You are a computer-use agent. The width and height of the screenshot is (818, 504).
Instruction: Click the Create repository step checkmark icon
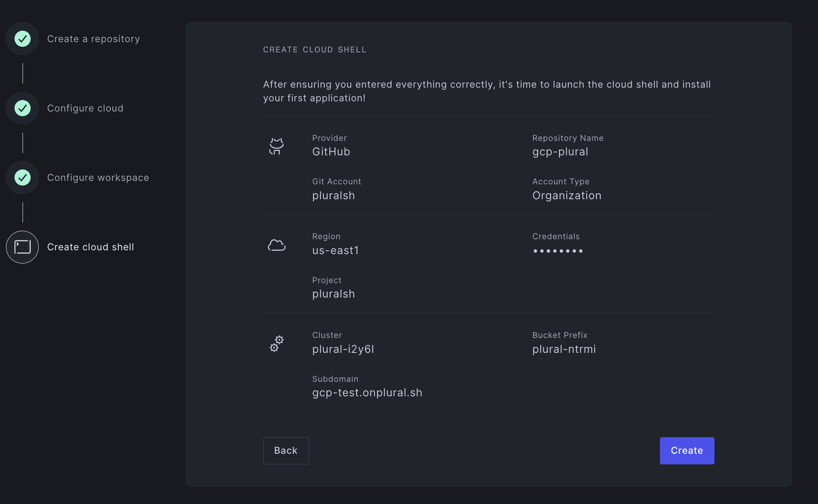click(23, 39)
